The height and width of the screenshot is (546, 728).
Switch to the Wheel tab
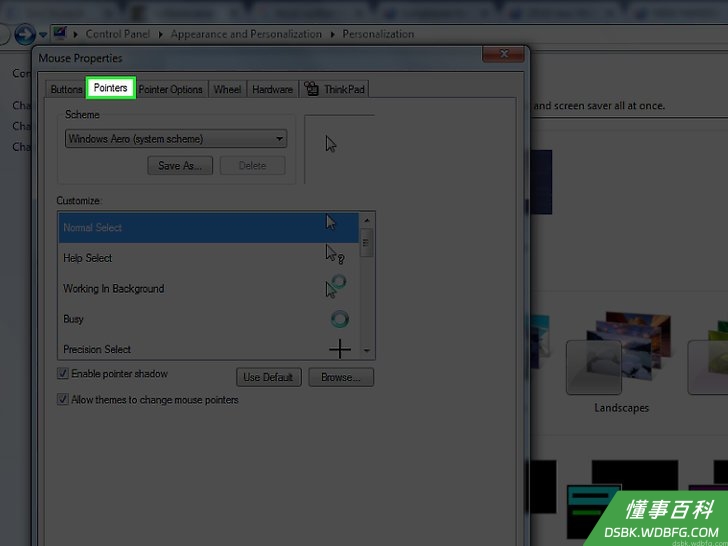(227, 89)
